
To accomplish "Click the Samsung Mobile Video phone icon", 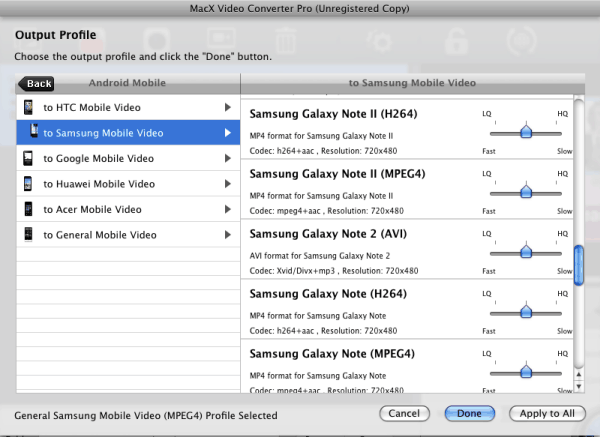I will 34,131.
